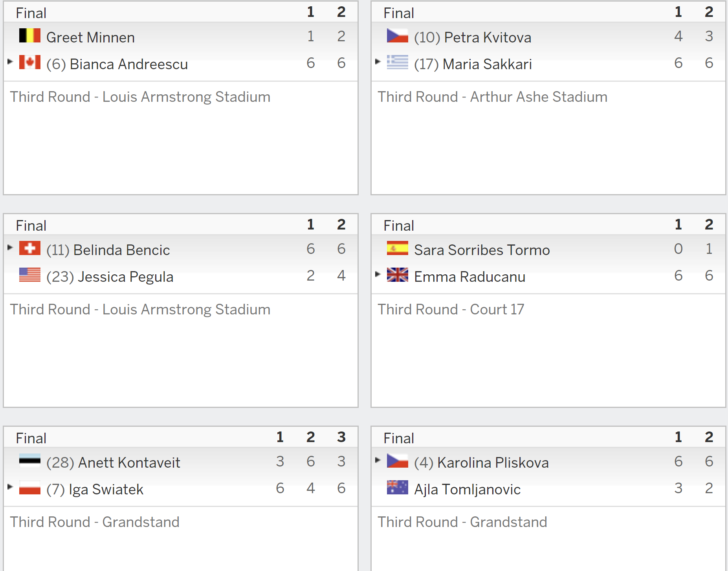Viewport: 728px width, 571px height.
Task: Click the Belgium flag next to Greet Minnen
Action: click(x=30, y=35)
